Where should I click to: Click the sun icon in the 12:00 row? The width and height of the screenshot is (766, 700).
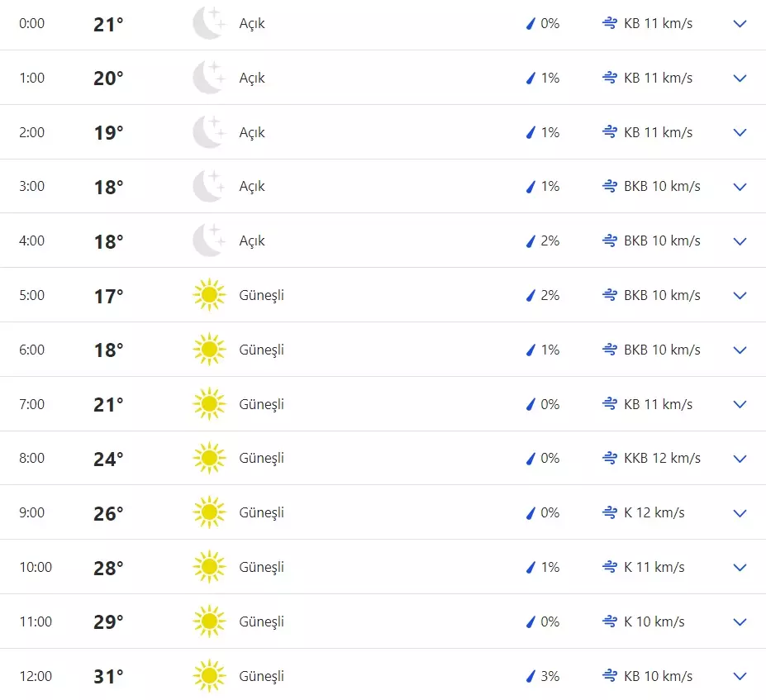[209, 676]
